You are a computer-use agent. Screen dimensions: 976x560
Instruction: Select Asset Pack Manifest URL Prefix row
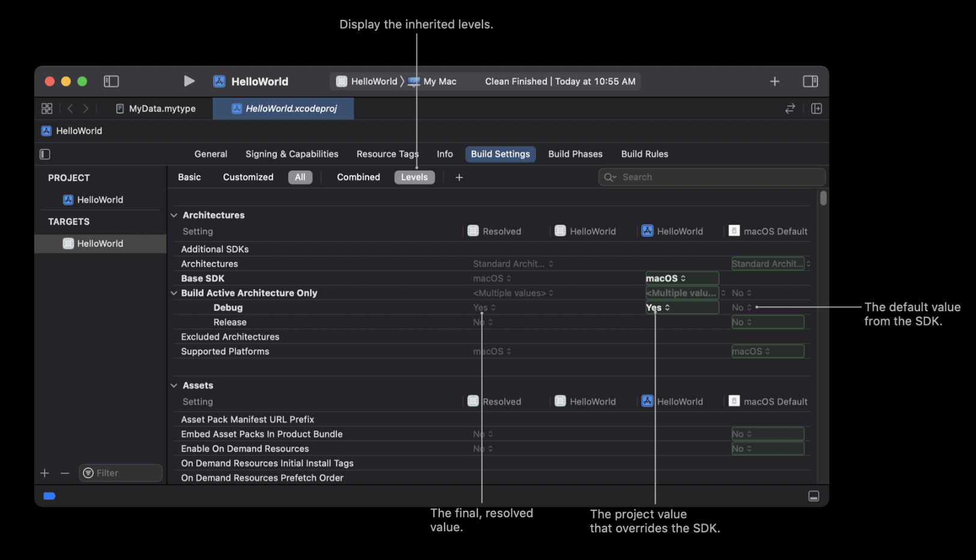pyautogui.click(x=493, y=419)
